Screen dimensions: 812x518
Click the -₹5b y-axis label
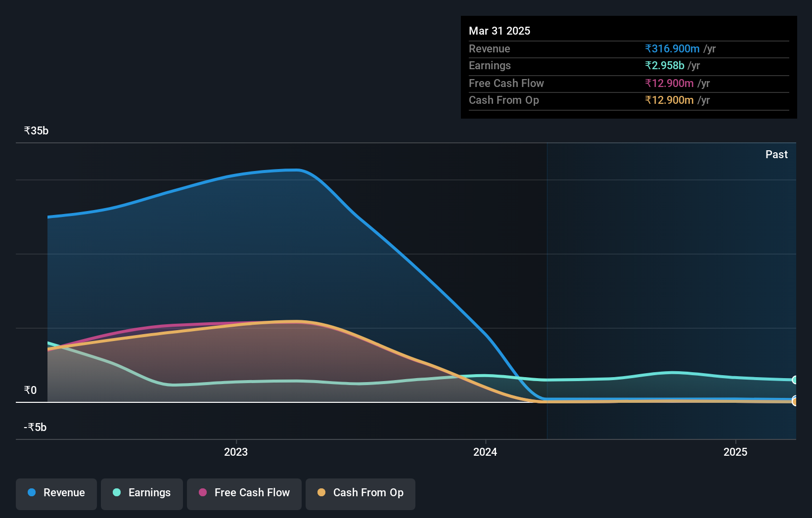[35, 427]
